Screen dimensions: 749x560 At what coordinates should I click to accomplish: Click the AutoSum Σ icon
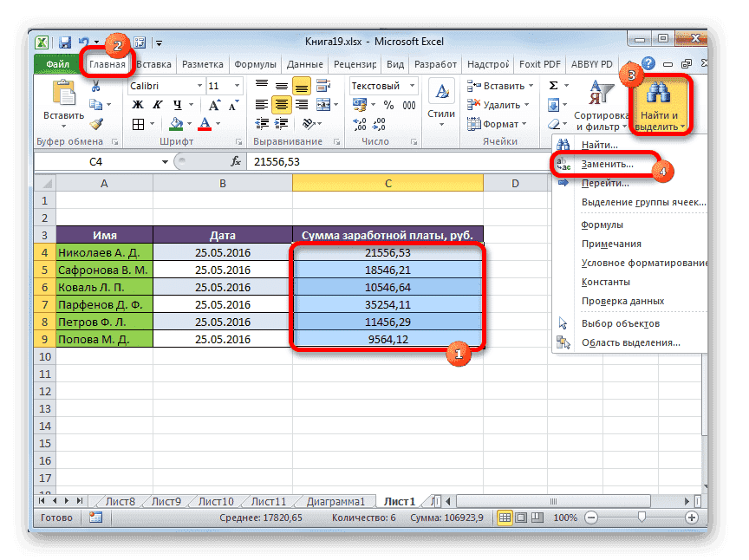click(554, 85)
